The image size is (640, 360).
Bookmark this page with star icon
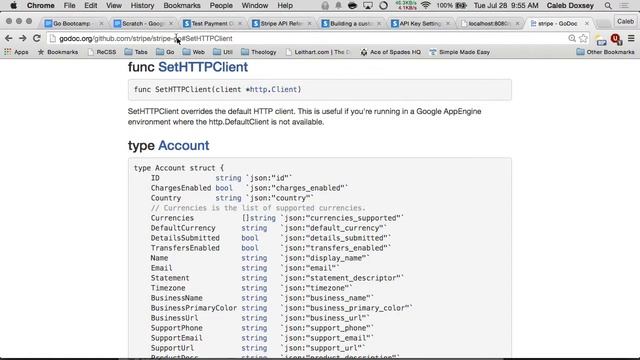tap(583, 38)
